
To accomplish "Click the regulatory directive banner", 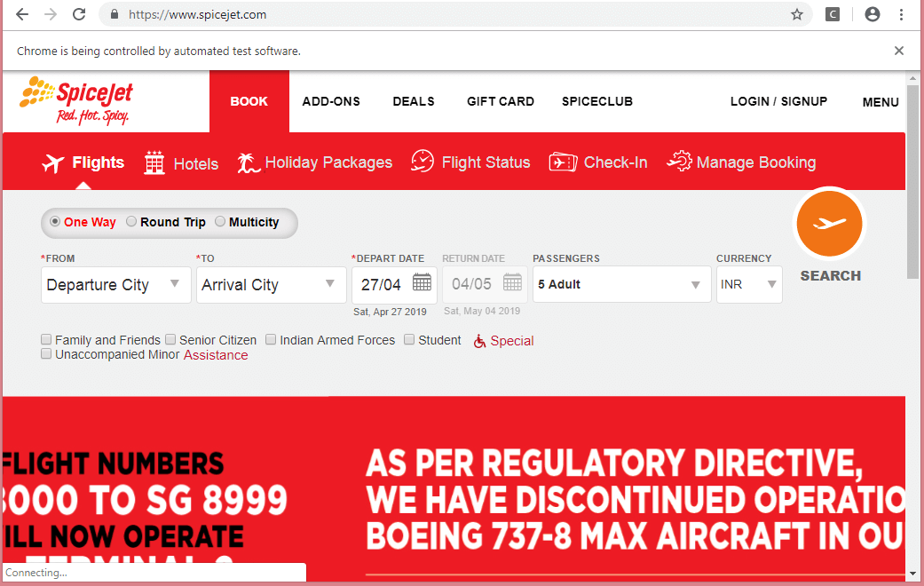I will 636,501.
